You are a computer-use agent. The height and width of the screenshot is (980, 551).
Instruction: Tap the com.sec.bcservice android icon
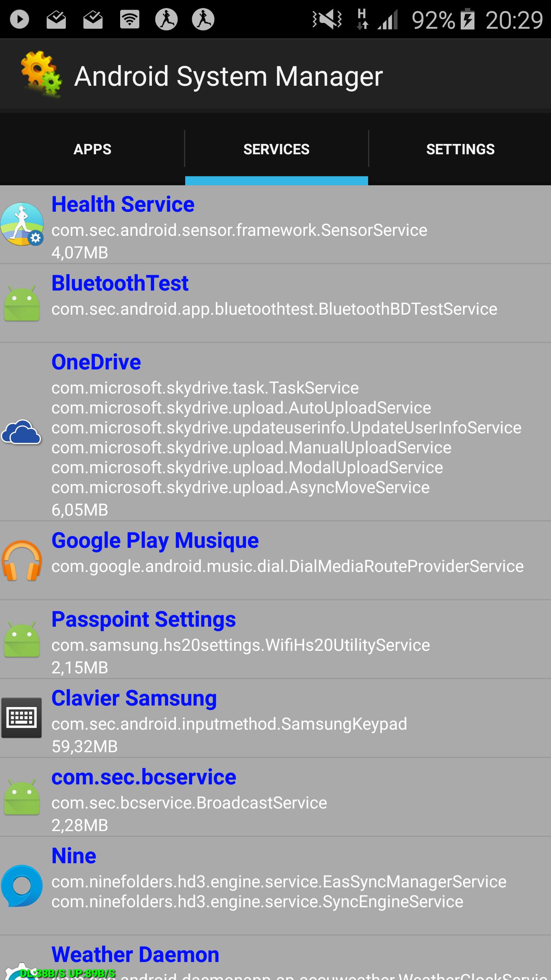[x=22, y=797]
